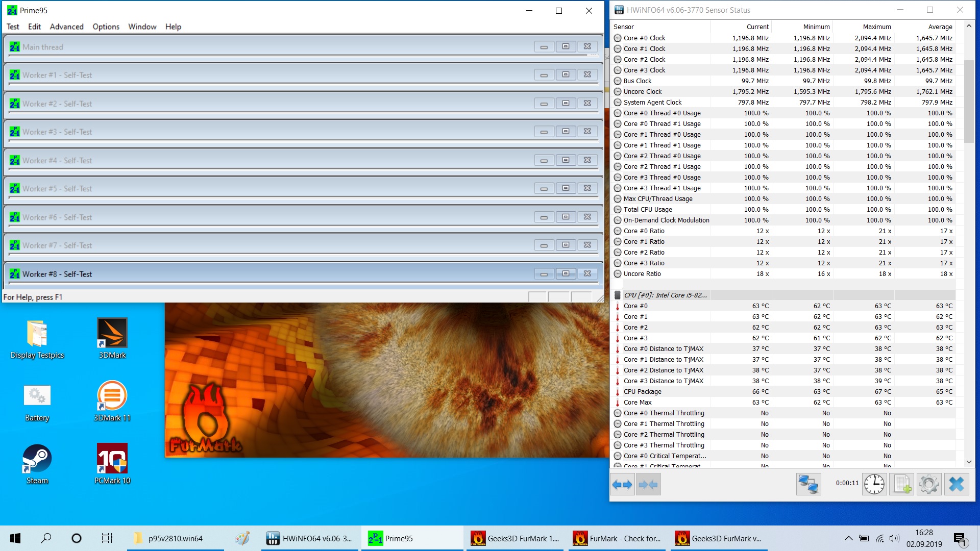Click HWiNFO scrollbar up arrow
Viewport: 980px width, 551px height.
point(969,26)
